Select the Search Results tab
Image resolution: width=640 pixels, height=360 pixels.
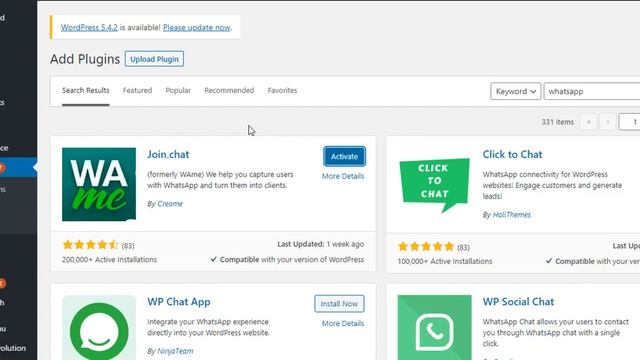pyautogui.click(x=86, y=90)
